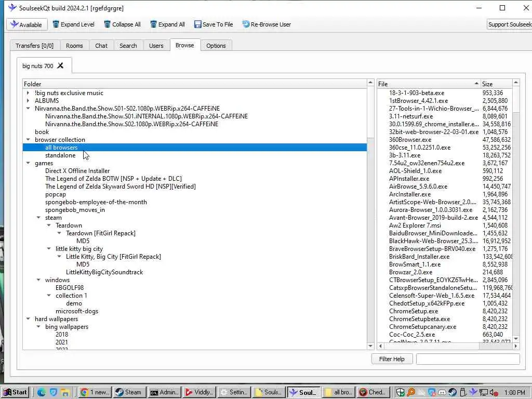Sort by the Folder column header
Screen dimensions: 532x399
point(195,84)
